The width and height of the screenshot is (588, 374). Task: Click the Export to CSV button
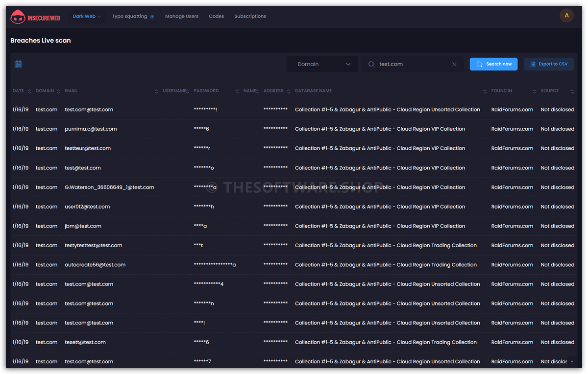pos(549,64)
